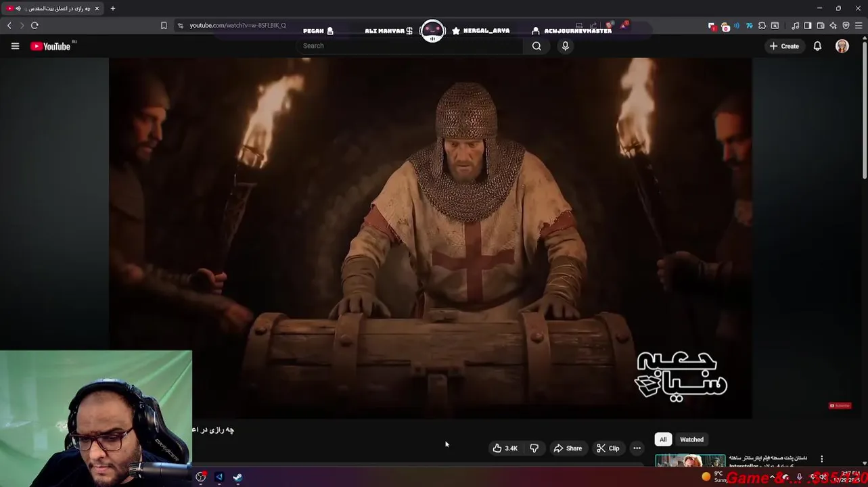Focus the YouTube search box

pyautogui.click(x=409, y=46)
